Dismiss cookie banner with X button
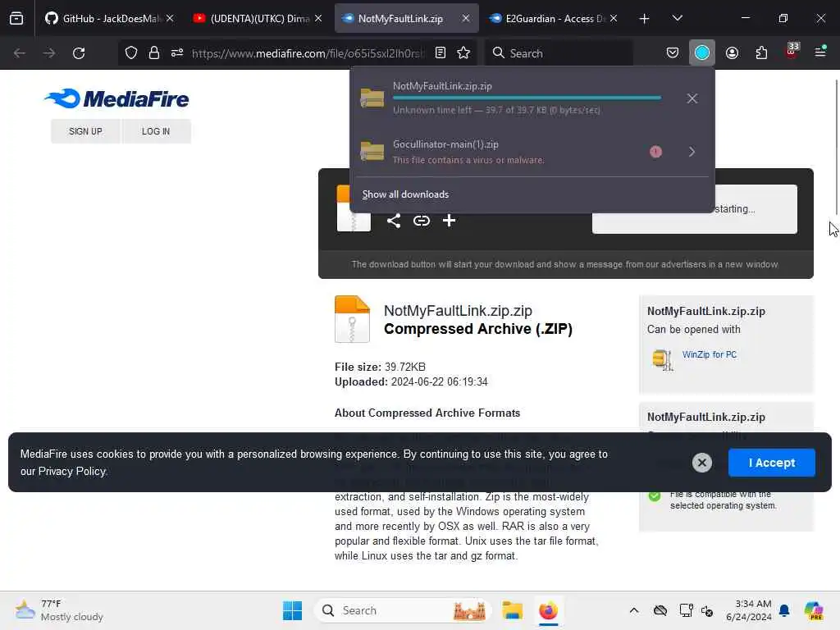The width and height of the screenshot is (840, 630). [x=702, y=463]
